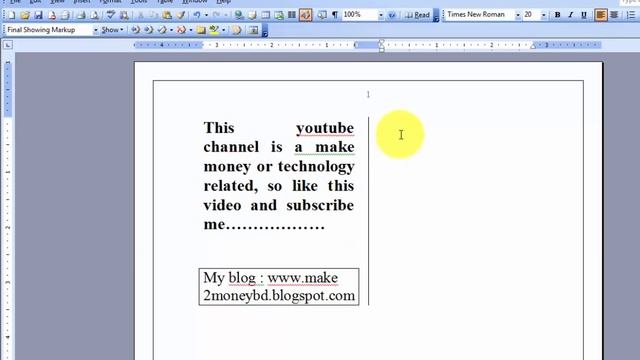The width and height of the screenshot is (640, 360).
Task: Reject the selected change
Action: point(181,30)
